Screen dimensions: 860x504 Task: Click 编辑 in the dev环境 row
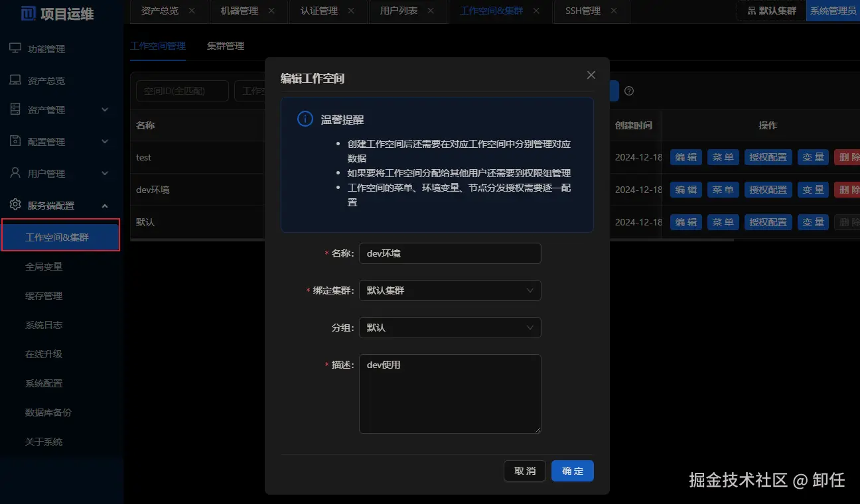[x=686, y=190]
